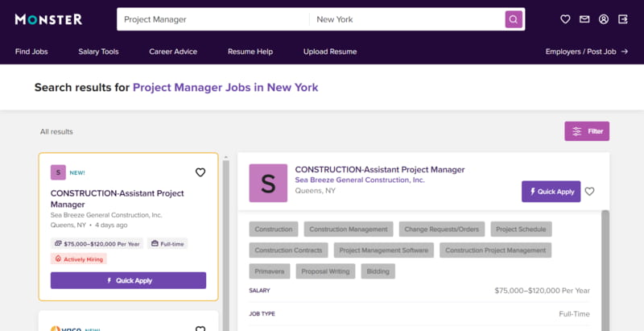644x331 pixels.
Task: Click the sign out icon
Action: pyautogui.click(x=623, y=19)
